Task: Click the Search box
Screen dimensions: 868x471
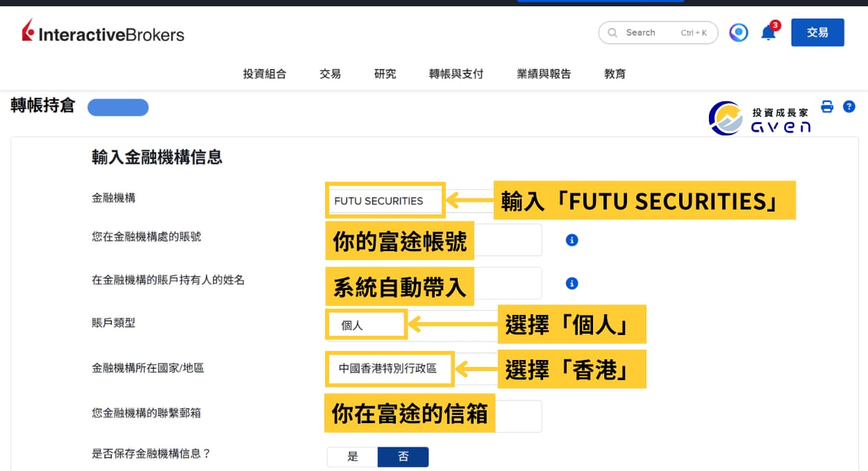Action: pos(658,33)
